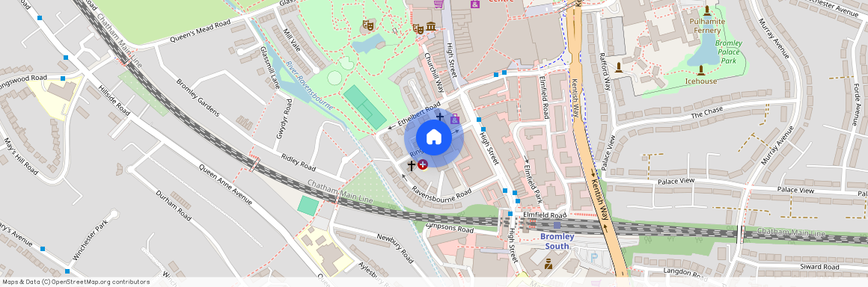Click the theatre masks icon next to the museum icon
The width and height of the screenshot is (868, 287).
(418, 28)
